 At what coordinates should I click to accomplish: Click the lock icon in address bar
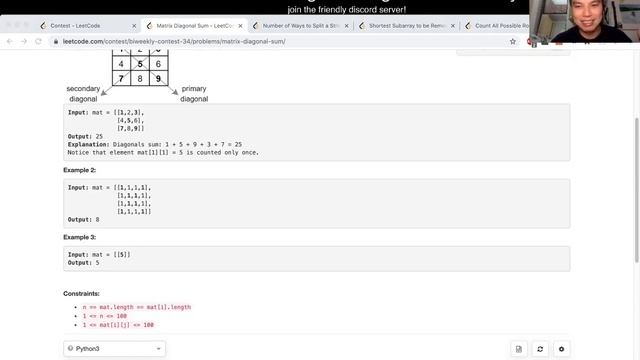tap(56, 41)
